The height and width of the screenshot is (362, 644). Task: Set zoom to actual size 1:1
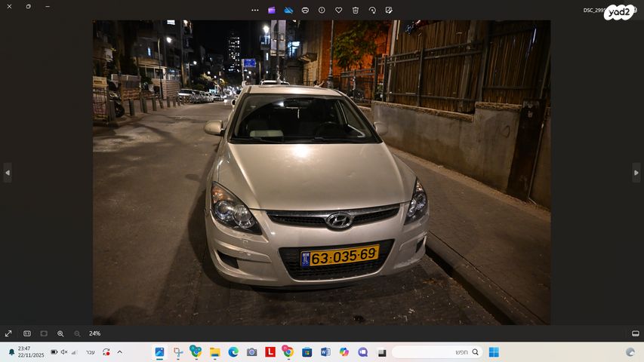coord(27,333)
